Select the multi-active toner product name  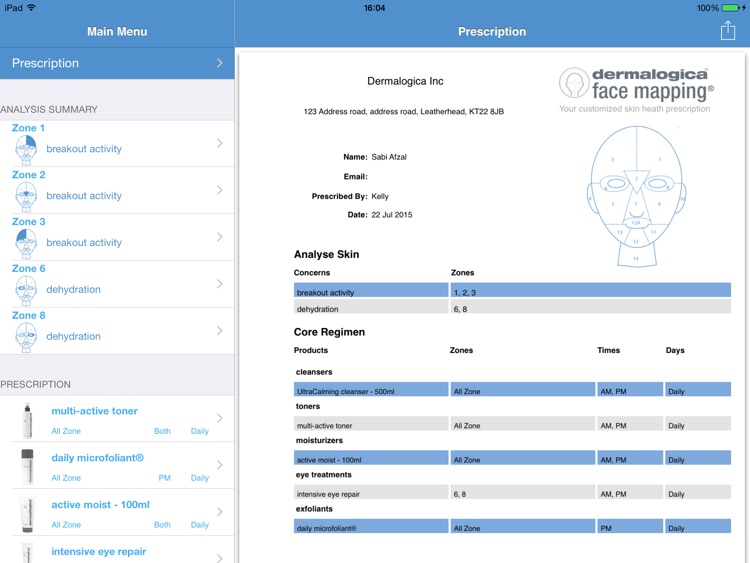pyautogui.click(x=94, y=411)
